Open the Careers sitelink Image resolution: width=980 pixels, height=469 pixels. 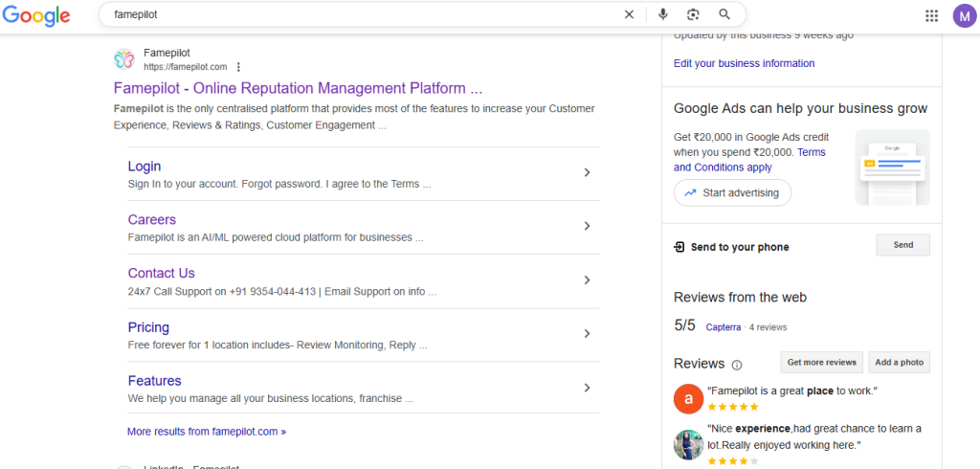[152, 219]
